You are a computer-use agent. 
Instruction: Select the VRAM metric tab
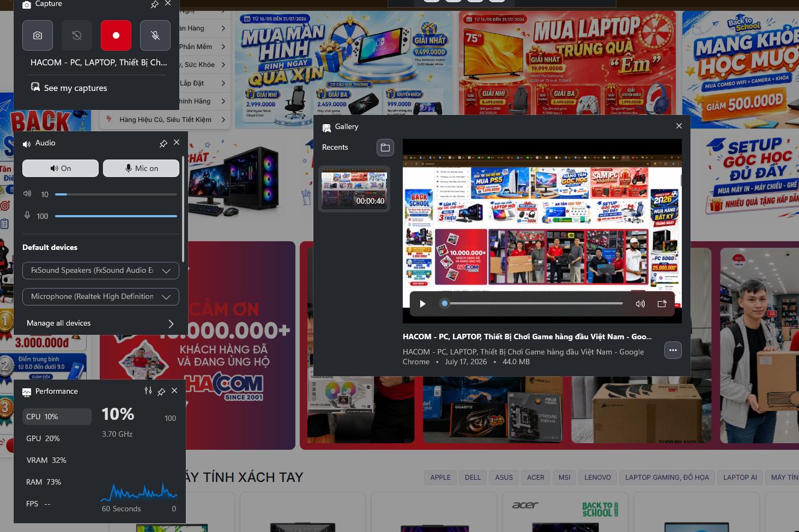(x=57, y=460)
